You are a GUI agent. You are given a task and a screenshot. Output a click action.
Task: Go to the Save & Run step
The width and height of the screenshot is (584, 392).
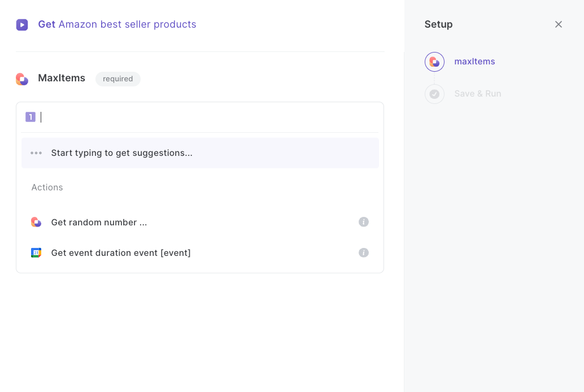477,94
